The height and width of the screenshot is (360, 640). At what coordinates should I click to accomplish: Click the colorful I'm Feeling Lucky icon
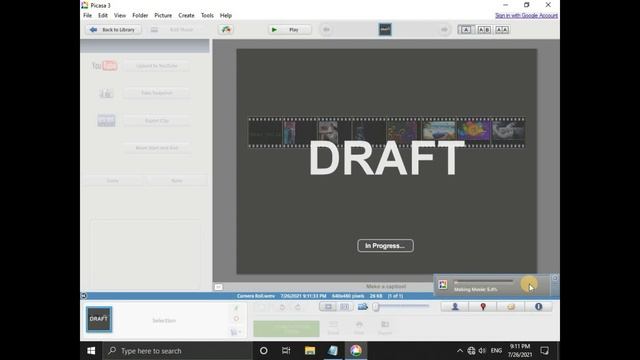(226, 30)
